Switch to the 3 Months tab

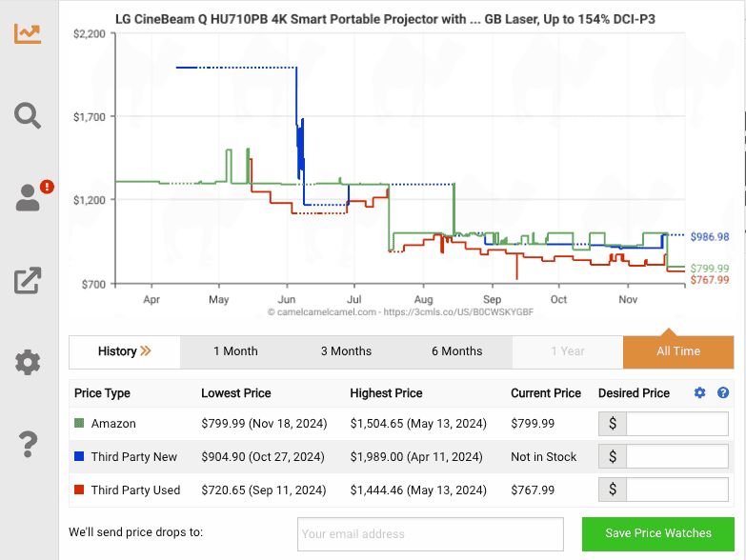[346, 351]
